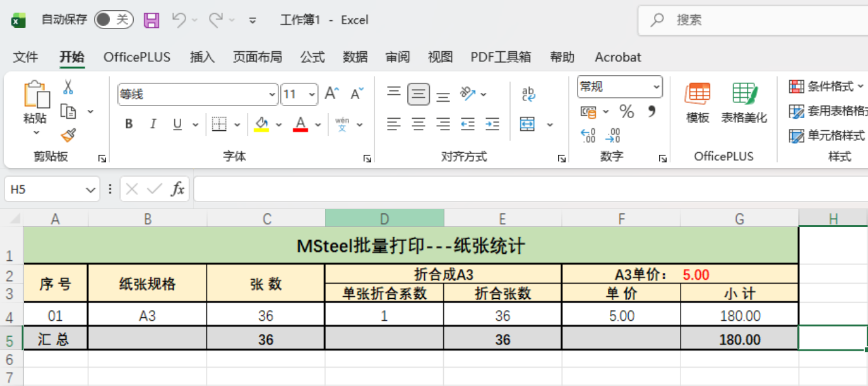Click the Merge and Center icon

[527, 124]
